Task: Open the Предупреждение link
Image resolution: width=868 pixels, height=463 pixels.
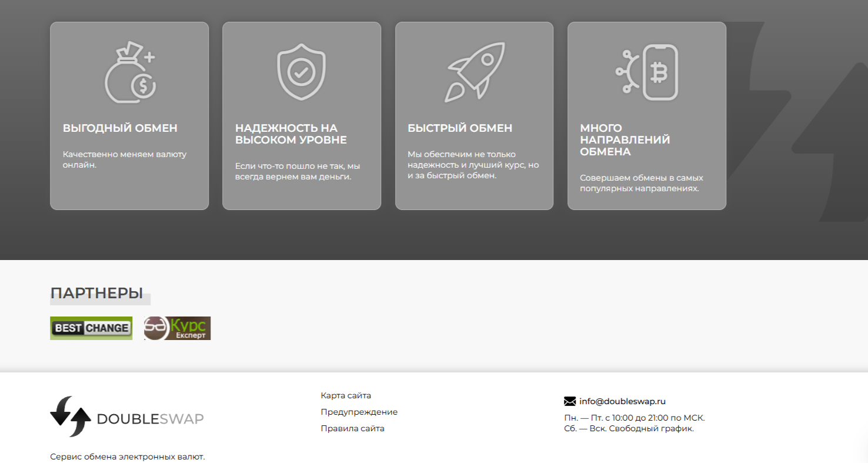Action: point(359,412)
